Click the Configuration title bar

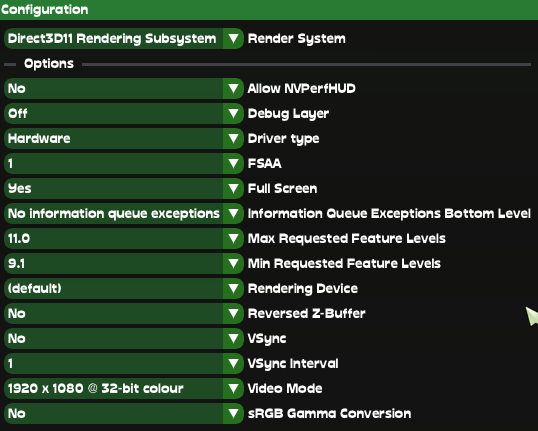(x=269, y=10)
